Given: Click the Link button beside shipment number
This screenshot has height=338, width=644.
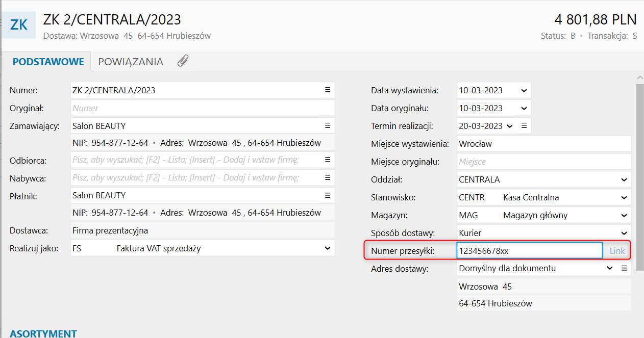Looking at the screenshot, I should [x=617, y=251].
